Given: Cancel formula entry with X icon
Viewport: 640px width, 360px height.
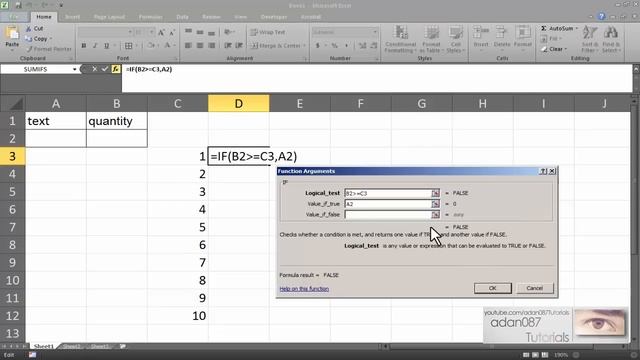Looking at the screenshot, I should [x=94, y=69].
